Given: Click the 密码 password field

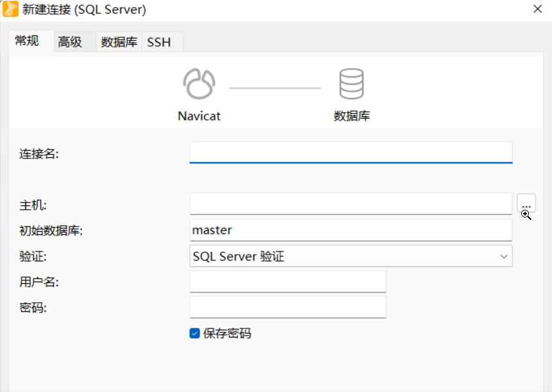Looking at the screenshot, I should 288,307.
